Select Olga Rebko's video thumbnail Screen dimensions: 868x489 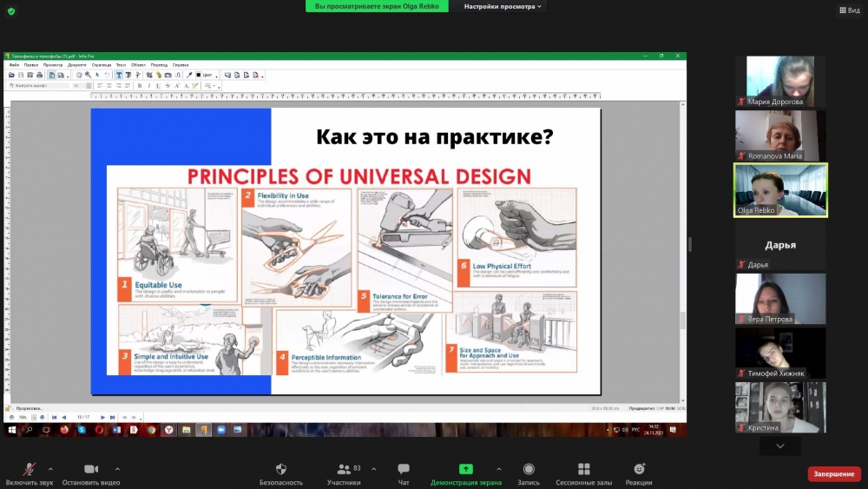coord(780,189)
